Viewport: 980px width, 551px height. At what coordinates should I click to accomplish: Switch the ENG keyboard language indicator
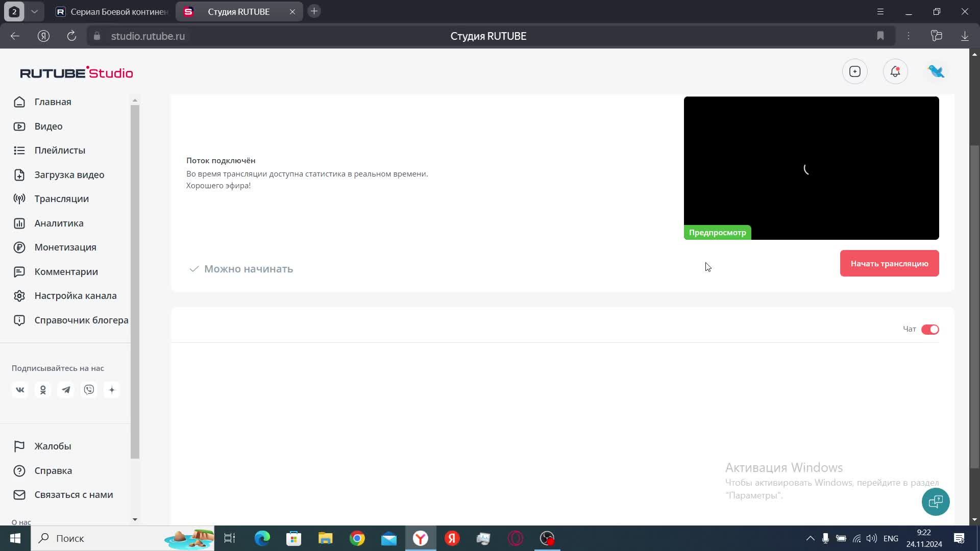(891, 538)
